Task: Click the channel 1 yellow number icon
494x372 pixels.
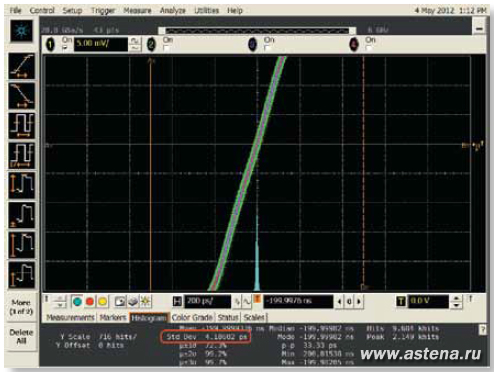Action: tap(50, 44)
